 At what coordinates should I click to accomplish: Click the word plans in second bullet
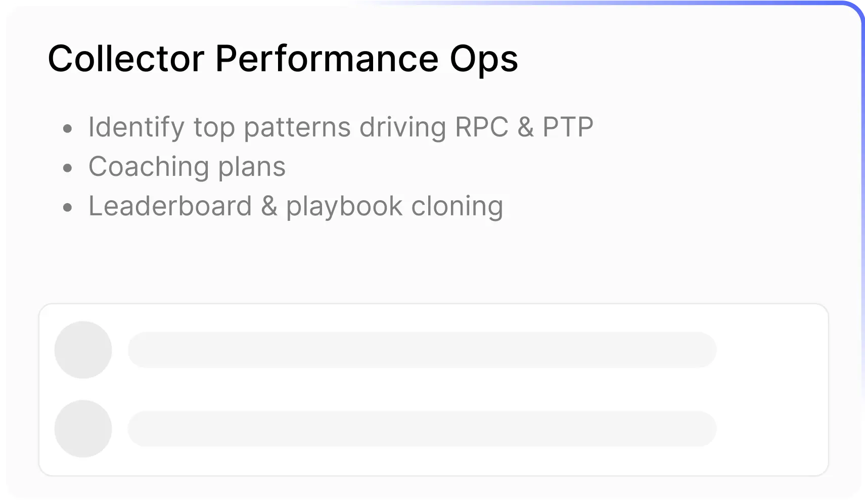pos(251,166)
